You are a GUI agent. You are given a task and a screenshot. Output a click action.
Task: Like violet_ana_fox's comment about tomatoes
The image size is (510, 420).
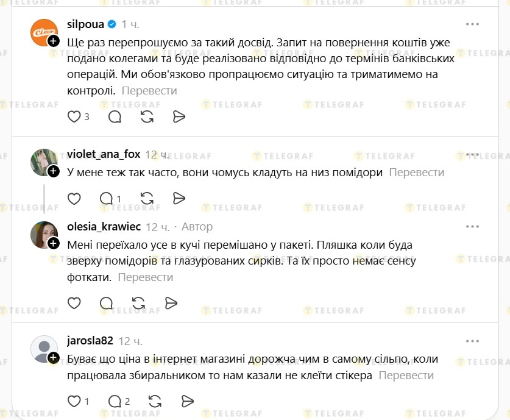coord(74,198)
